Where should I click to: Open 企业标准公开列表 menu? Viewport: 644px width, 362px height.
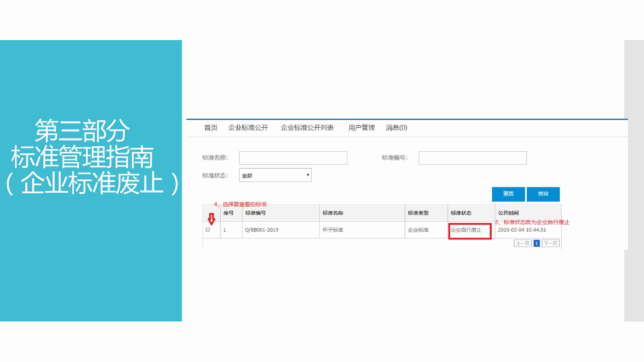tap(307, 128)
